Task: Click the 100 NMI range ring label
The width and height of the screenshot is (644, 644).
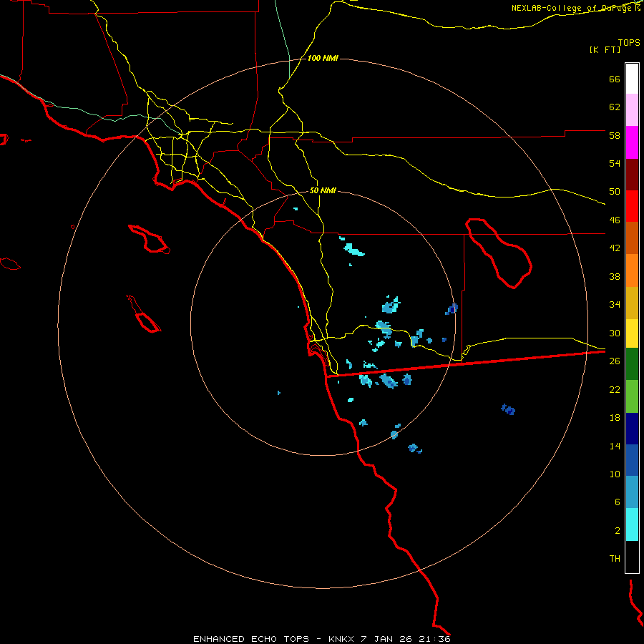Action: pyautogui.click(x=323, y=59)
